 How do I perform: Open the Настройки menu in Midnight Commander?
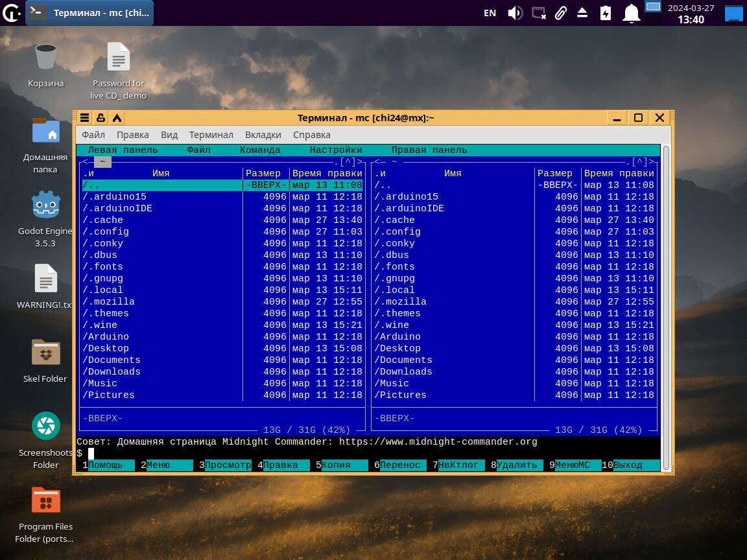point(335,150)
